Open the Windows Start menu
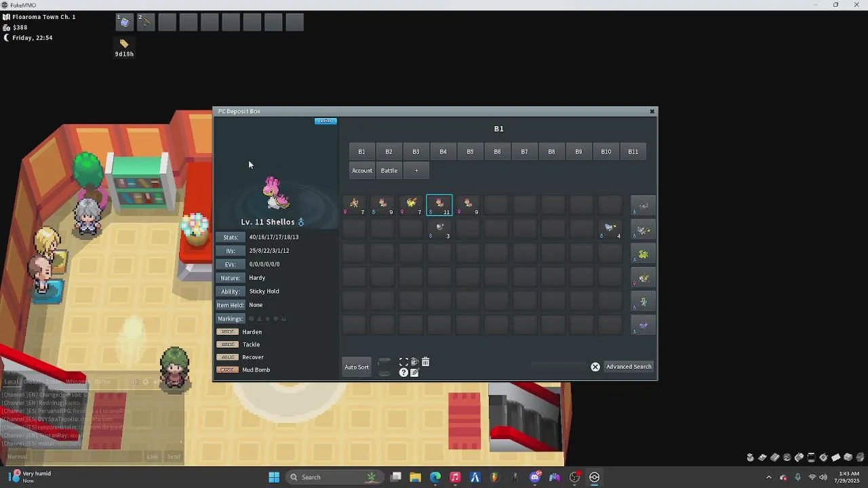Viewport: 868px width, 488px height. click(x=274, y=477)
